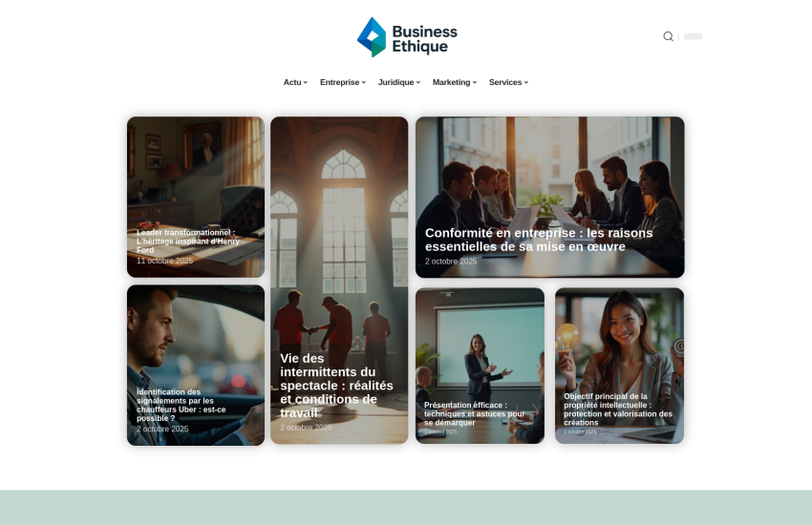Viewport: 812px width, 525px height.
Task: Toggle the pill switch beside search
Action: (693, 36)
